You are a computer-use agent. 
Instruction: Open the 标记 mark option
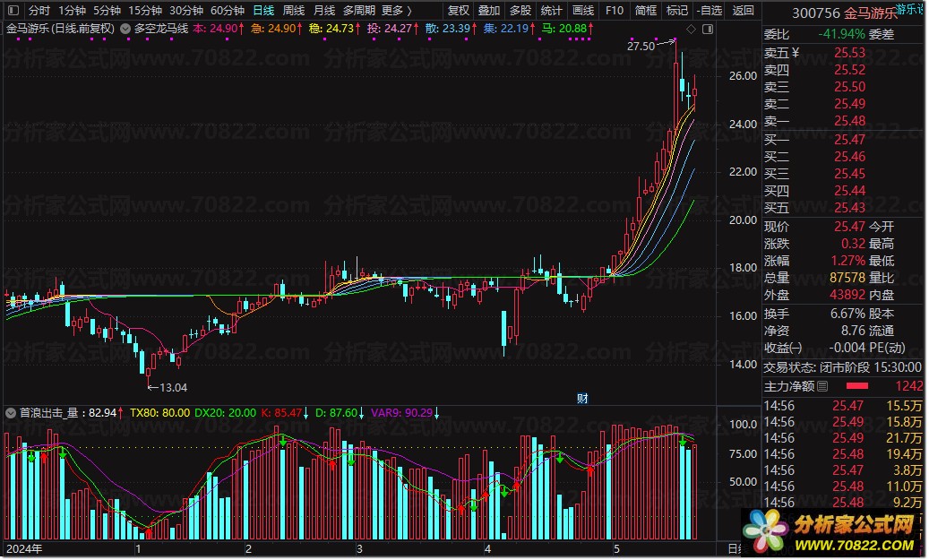[676, 10]
